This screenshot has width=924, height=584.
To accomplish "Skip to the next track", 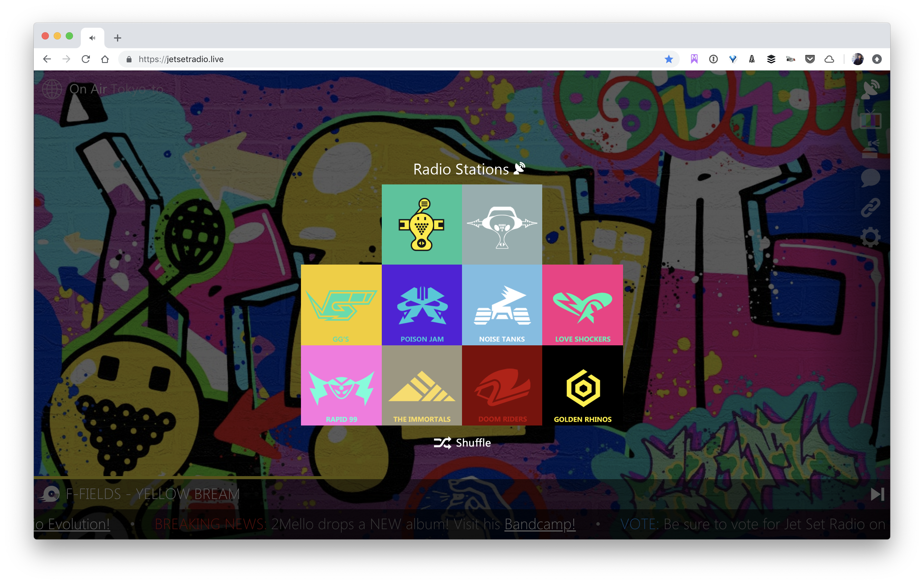I will tap(877, 494).
